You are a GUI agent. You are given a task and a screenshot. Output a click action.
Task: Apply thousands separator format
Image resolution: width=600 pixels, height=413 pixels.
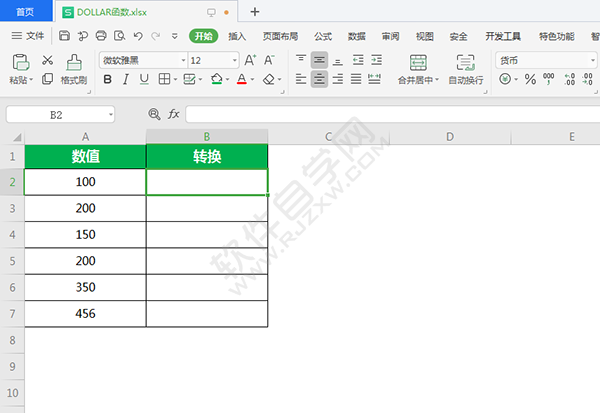[x=548, y=79]
